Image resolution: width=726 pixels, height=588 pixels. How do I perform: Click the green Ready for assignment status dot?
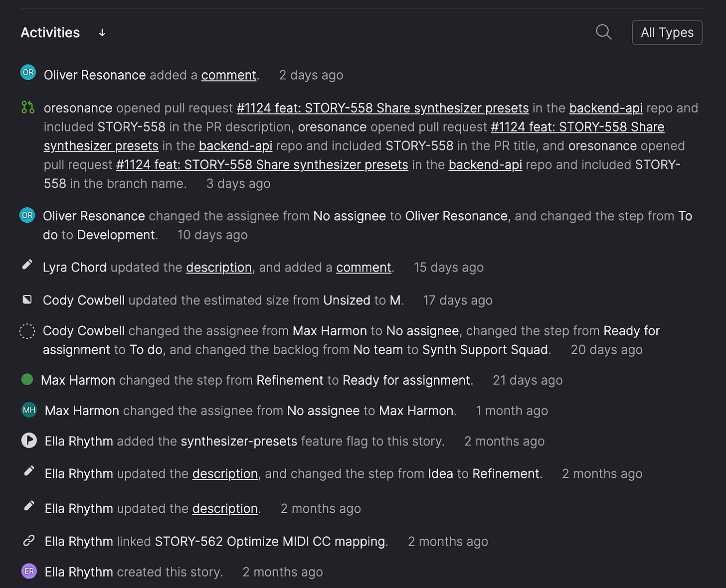pos(27,380)
